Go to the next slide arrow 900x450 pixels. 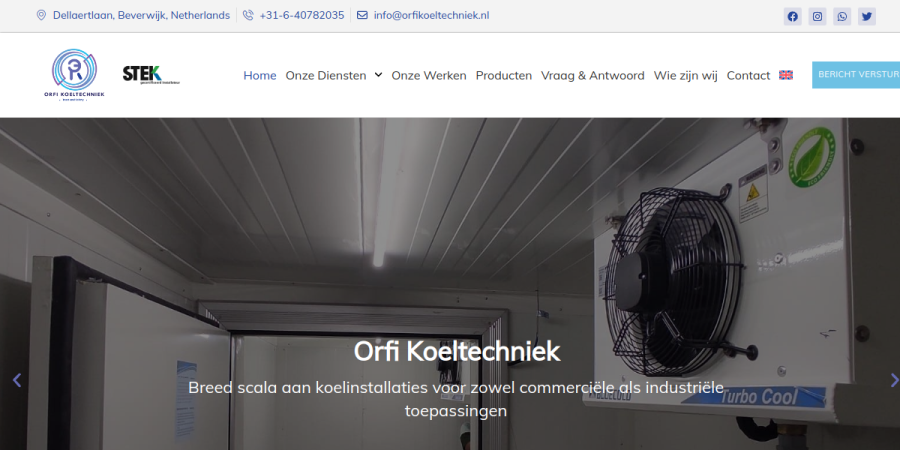894,380
